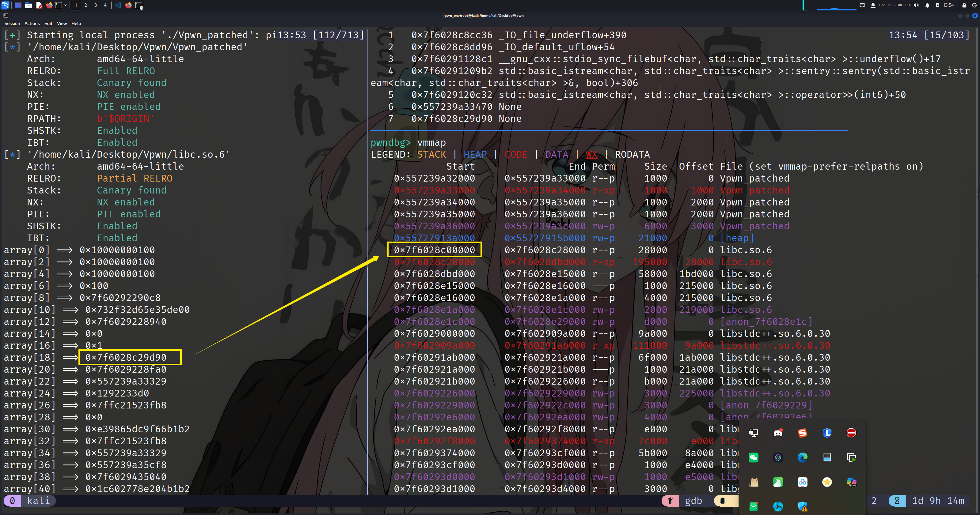Click the tmux window name kali
980x515 pixels.
(x=38, y=501)
